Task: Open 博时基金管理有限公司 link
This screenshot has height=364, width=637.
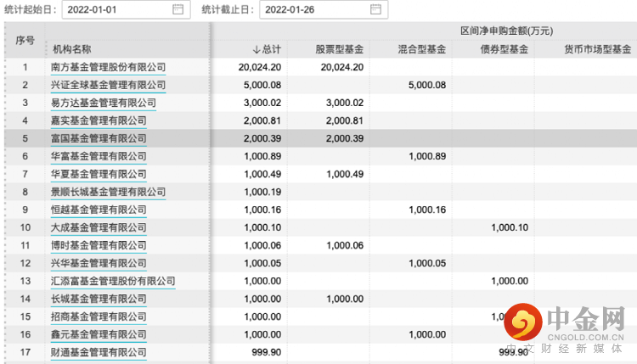Action: coord(99,246)
